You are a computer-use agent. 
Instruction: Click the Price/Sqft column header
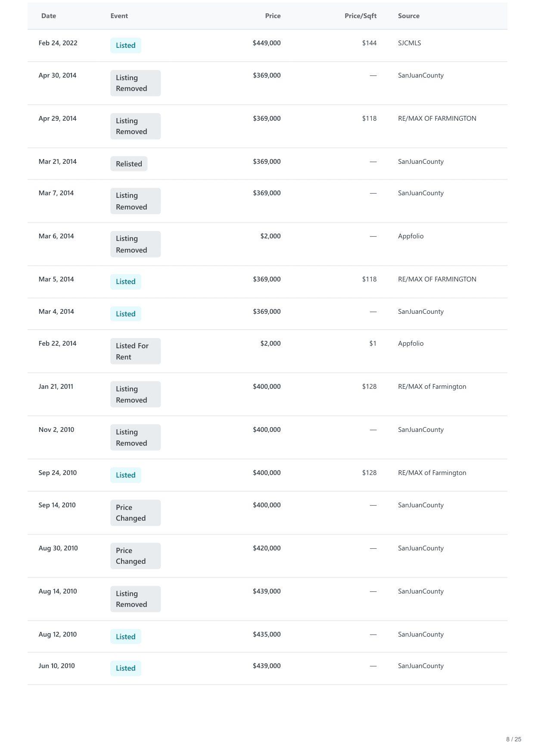pos(360,16)
